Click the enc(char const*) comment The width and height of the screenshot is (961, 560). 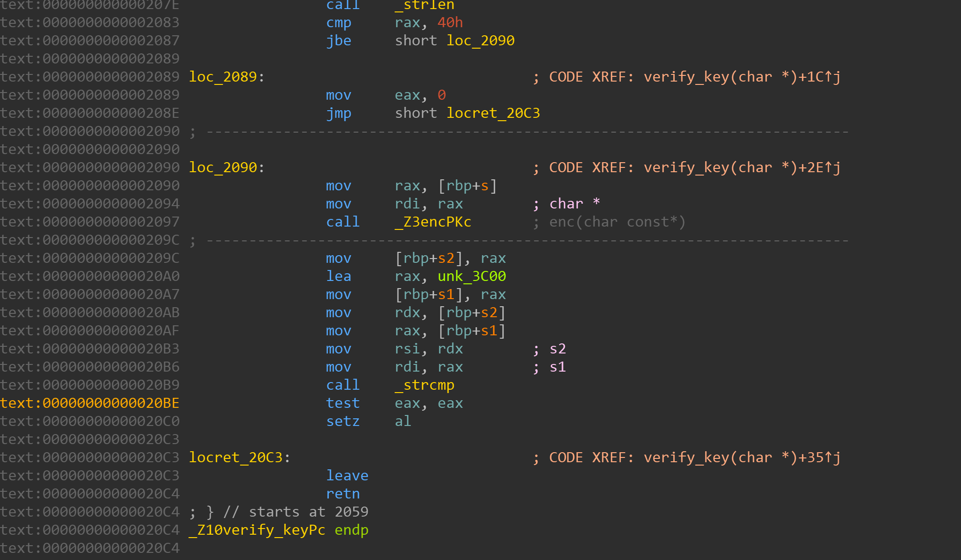click(617, 222)
